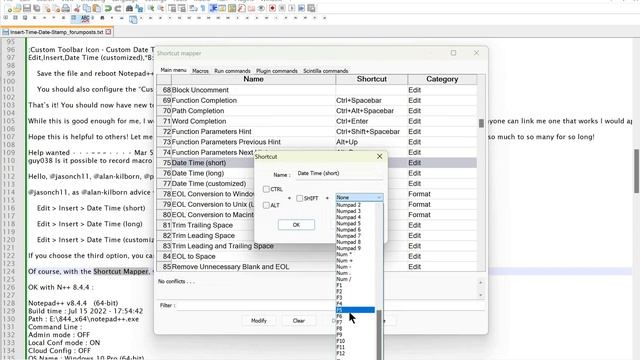
Task: Click the Shortcut mapper list scrollbar thumb
Action: click(481, 123)
